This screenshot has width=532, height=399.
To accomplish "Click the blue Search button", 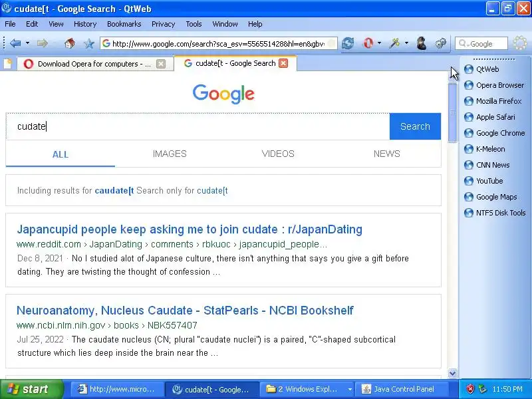I will (415, 126).
